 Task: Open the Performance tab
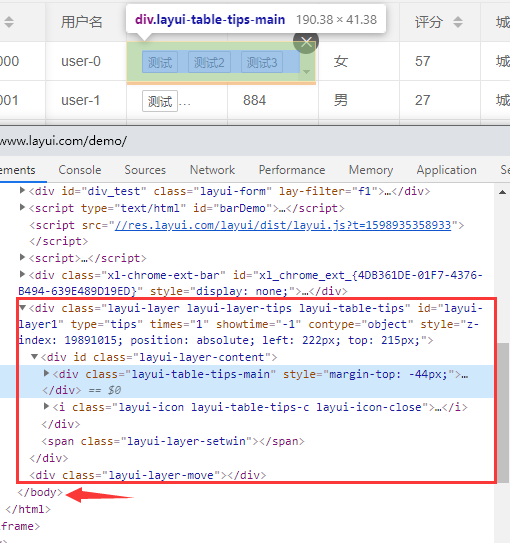click(x=292, y=170)
